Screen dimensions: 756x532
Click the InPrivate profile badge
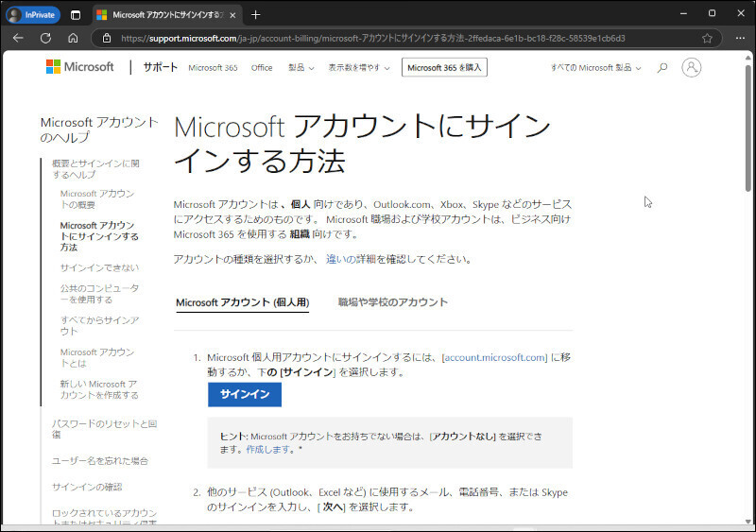33,15
